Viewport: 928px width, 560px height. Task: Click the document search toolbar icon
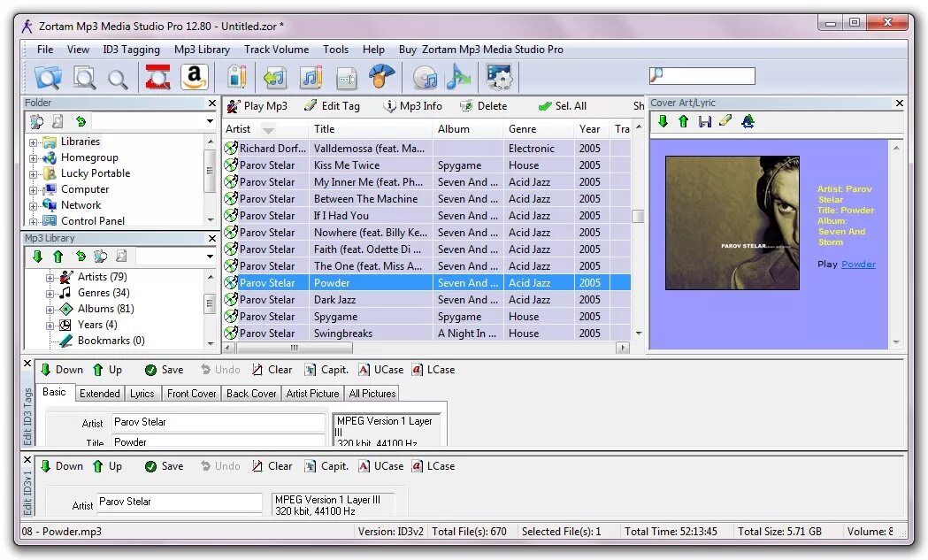[x=85, y=78]
